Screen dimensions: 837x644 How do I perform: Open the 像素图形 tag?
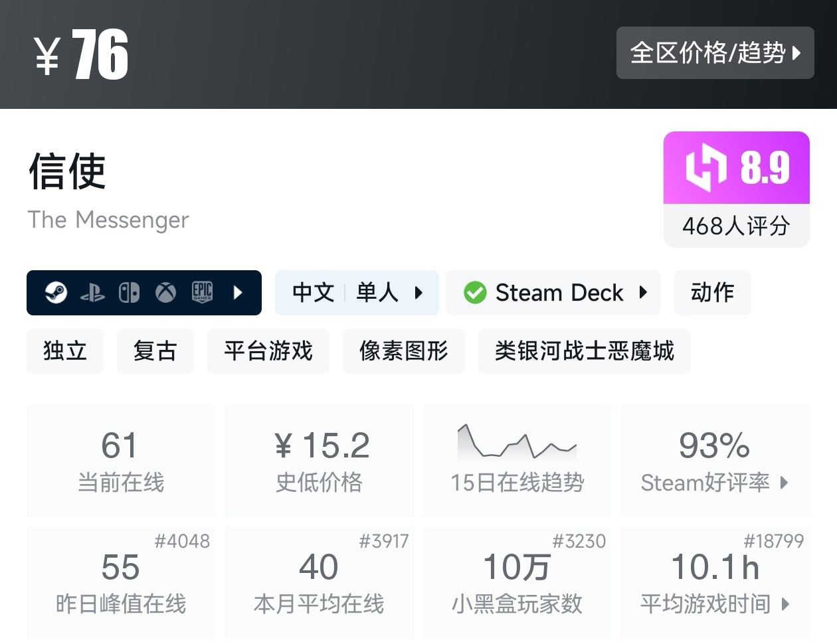click(x=403, y=351)
